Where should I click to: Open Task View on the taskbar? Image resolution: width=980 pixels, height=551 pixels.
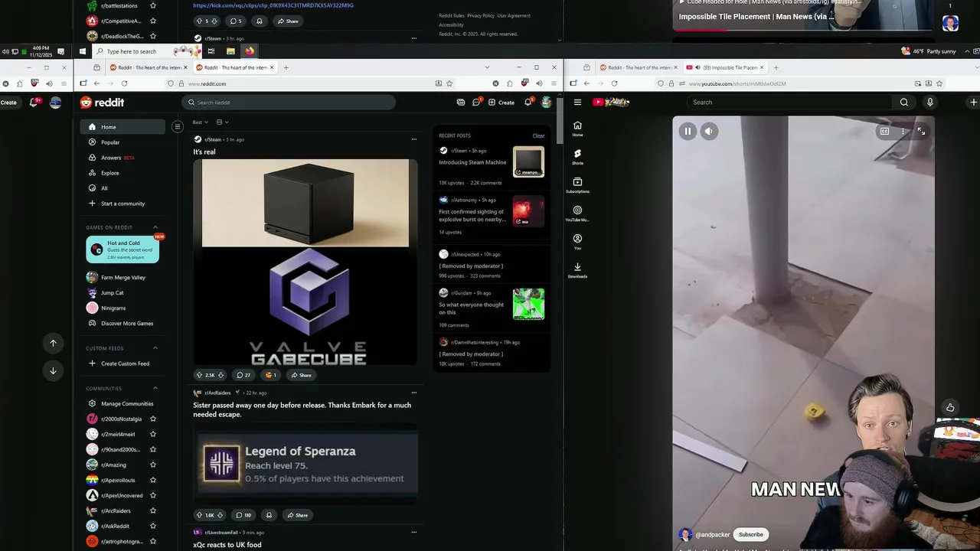(211, 51)
